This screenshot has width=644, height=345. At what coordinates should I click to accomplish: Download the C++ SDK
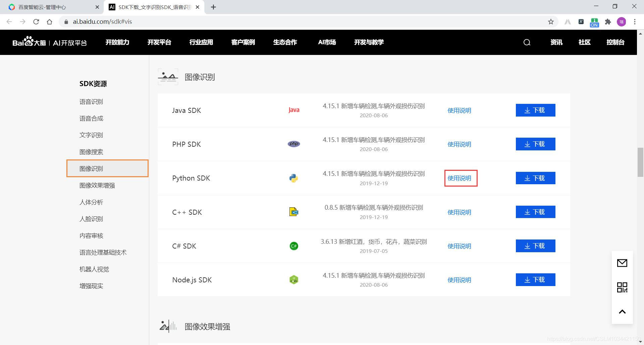[x=535, y=212]
